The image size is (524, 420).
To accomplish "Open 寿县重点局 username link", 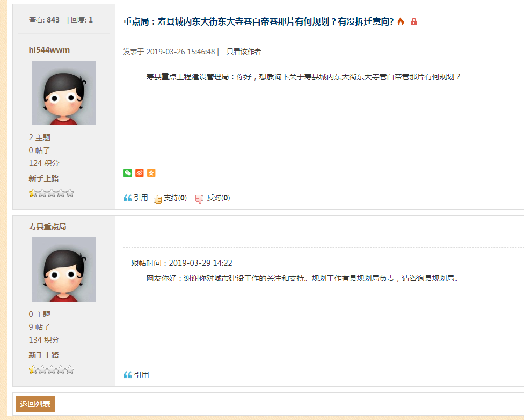I will [x=47, y=227].
